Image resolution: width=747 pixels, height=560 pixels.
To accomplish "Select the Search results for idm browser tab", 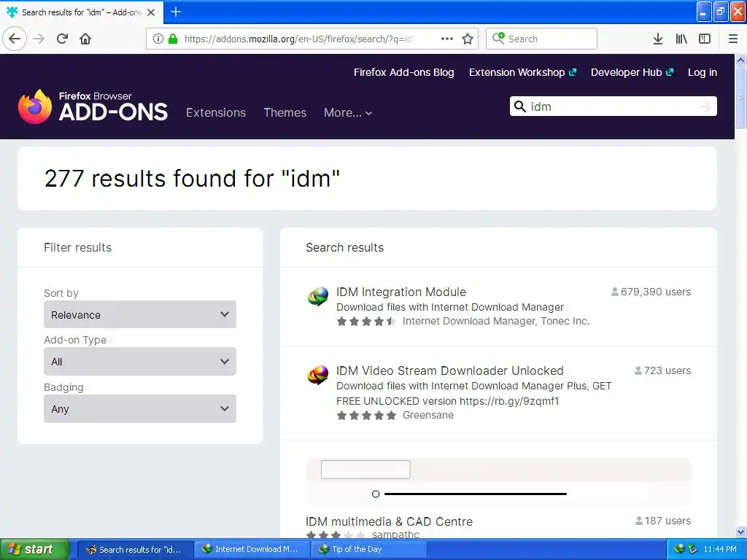I will [x=82, y=12].
